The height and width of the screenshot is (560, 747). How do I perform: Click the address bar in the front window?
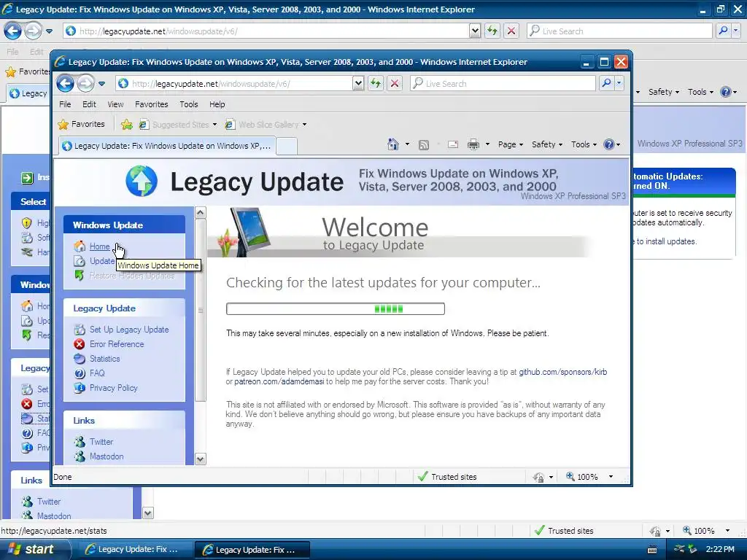click(236, 84)
